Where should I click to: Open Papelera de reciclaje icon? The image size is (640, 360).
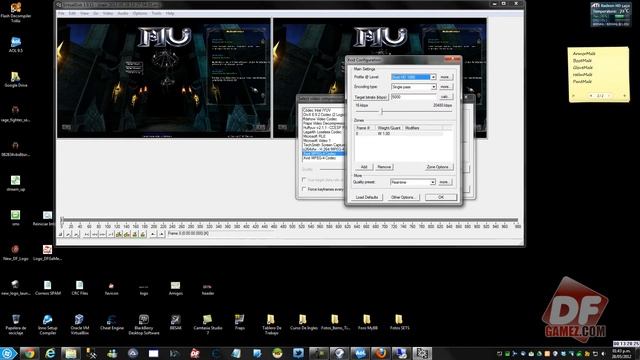16,324
